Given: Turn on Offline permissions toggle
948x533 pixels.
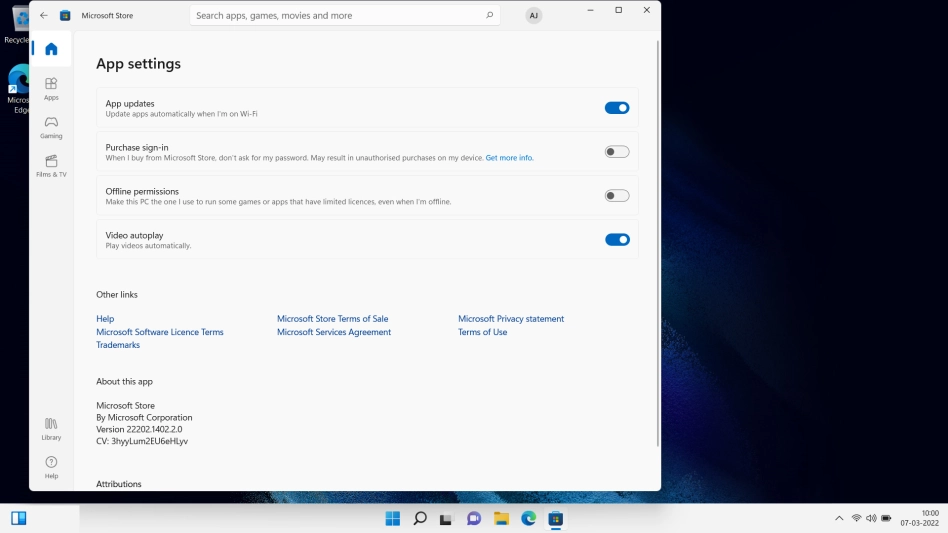Looking at the screenshot, I should [617, 196].
